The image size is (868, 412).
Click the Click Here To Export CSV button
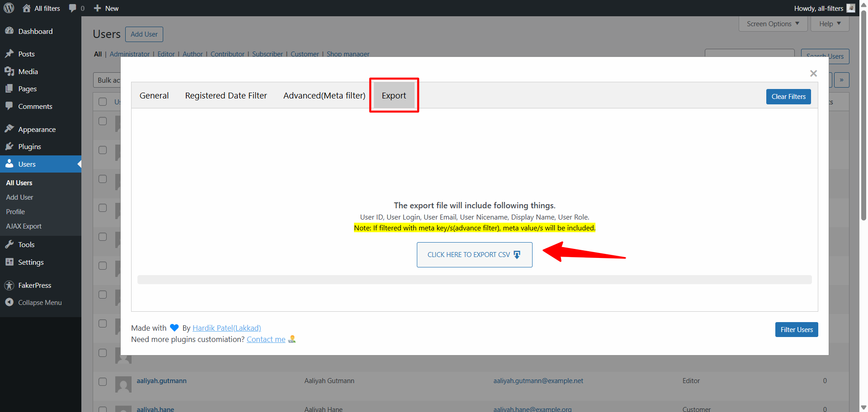474,255
